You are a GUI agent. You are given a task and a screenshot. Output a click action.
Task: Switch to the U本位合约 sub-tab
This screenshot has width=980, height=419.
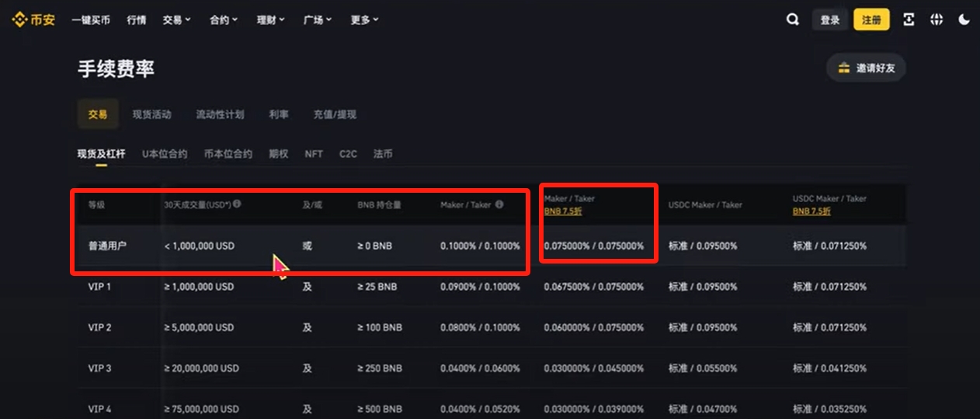165,154
